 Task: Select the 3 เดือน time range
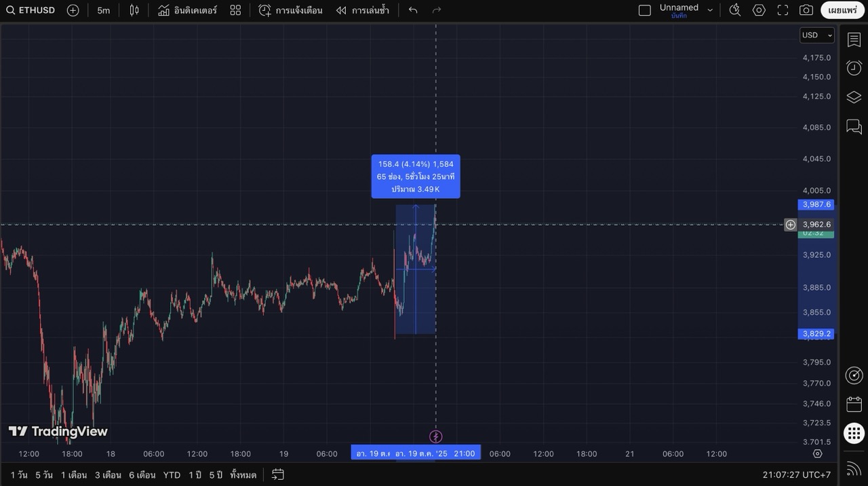click(x=108, y=474)
